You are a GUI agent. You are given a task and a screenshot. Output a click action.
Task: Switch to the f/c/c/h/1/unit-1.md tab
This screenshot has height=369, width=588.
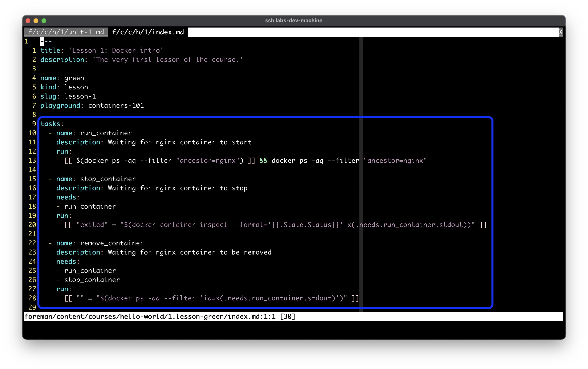66,32
